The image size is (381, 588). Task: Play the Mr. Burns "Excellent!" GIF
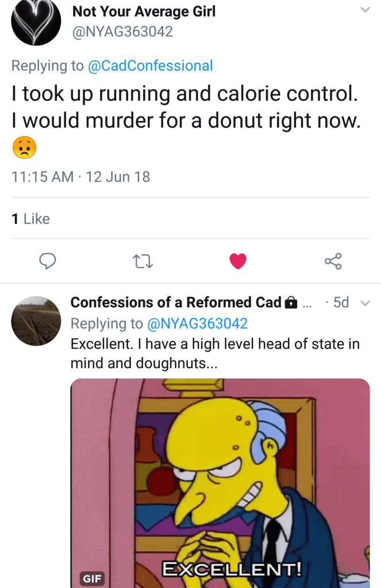[220, 482]
